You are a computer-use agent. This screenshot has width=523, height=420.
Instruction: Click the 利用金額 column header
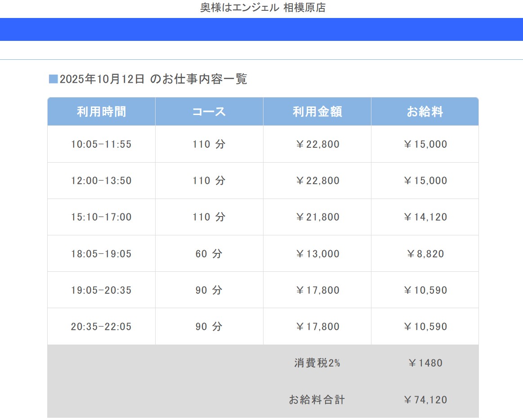point(317,112)
